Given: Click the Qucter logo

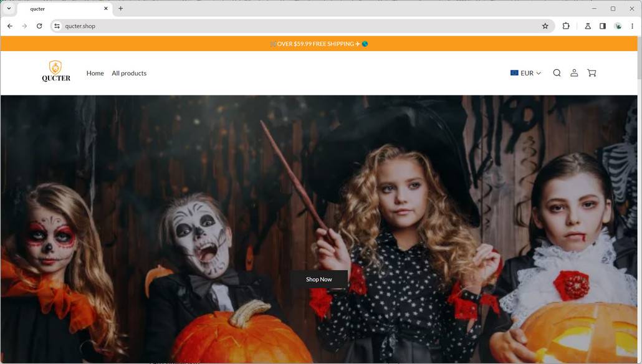Looking at the screenshot, I should (55, 71).
